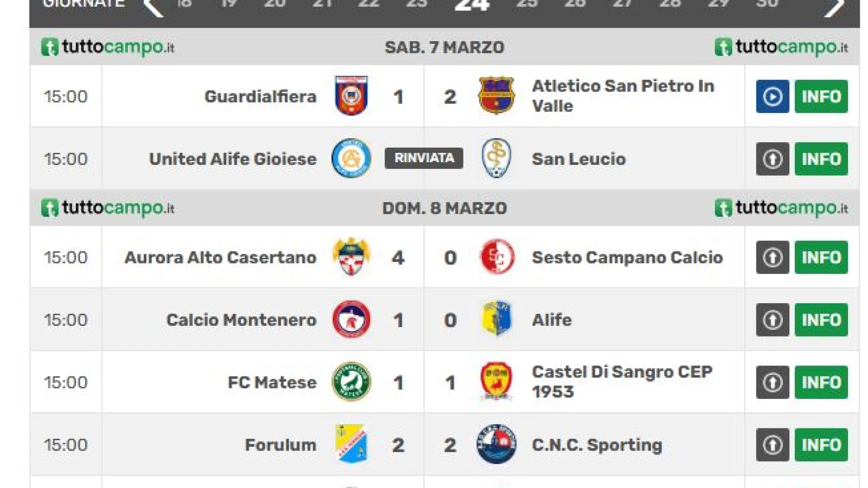Go to next matchdays with right arrow
868x488 pixels.
tap(834, 6)
